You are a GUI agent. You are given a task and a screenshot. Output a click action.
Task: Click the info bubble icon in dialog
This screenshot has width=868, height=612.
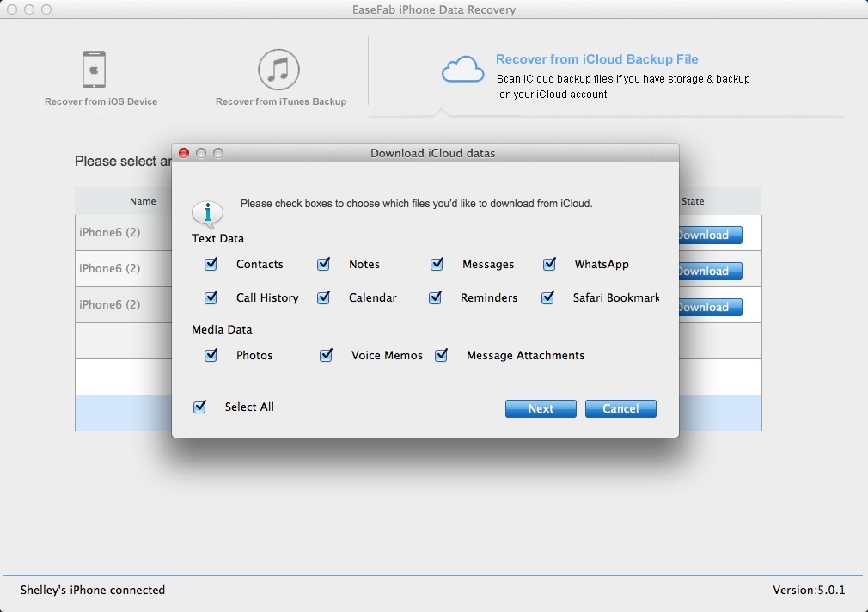pyautogui.click(x=207, y=214)
